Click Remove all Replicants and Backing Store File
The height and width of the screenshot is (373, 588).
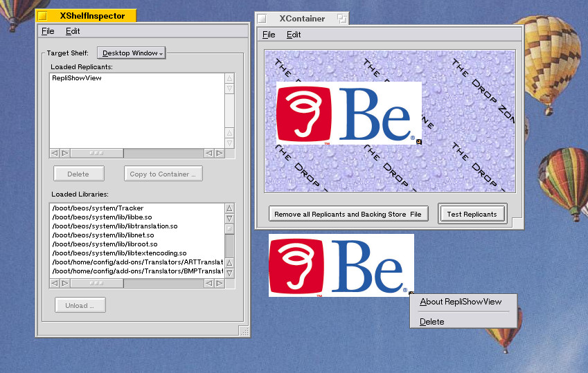(x=348, y=214)
